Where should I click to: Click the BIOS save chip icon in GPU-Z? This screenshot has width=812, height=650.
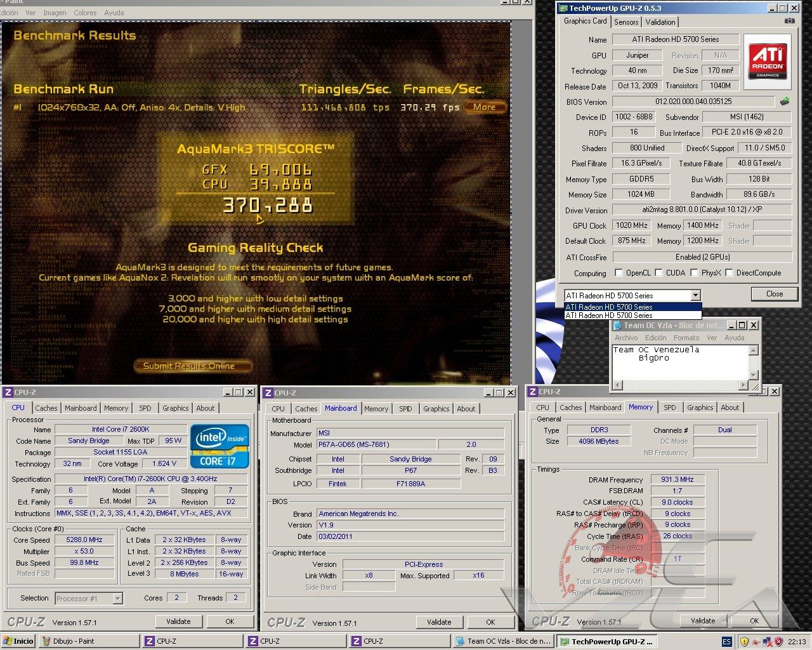[x=785, y=101]
